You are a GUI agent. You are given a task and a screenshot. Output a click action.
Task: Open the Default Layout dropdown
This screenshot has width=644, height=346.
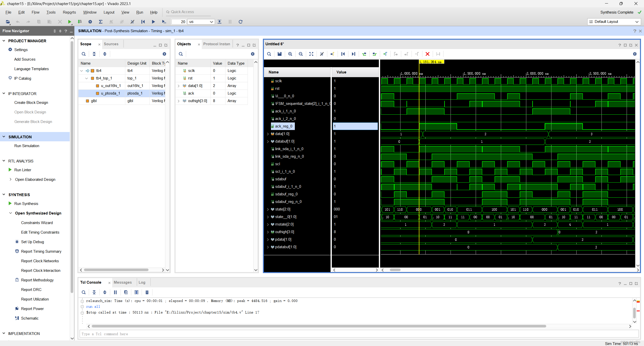[637, 22]
